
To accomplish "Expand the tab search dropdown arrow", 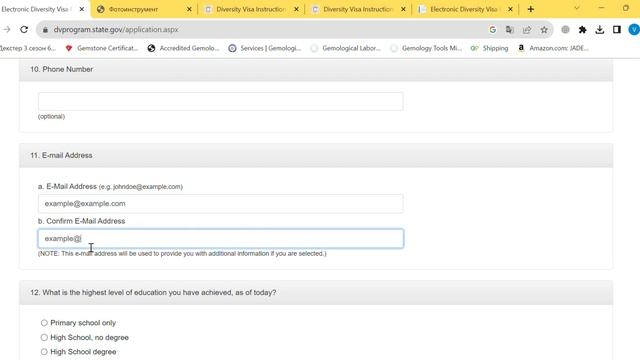I will tap(577, 8).
